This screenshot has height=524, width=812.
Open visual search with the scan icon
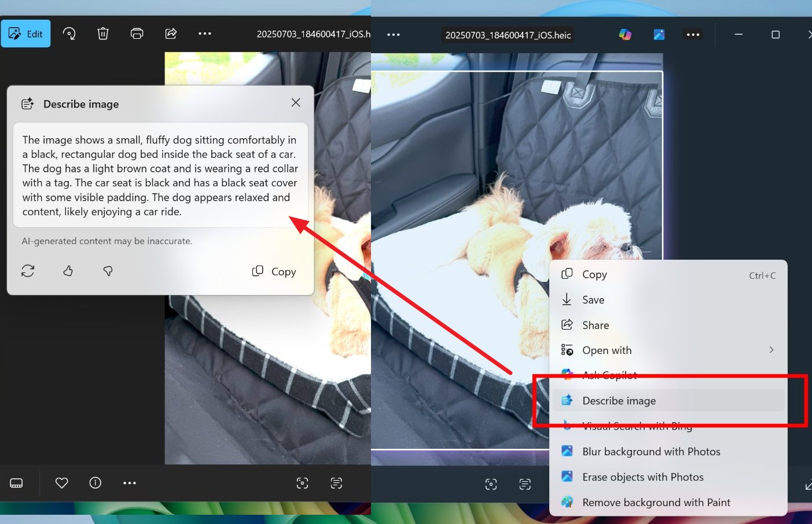pos(302,483)
